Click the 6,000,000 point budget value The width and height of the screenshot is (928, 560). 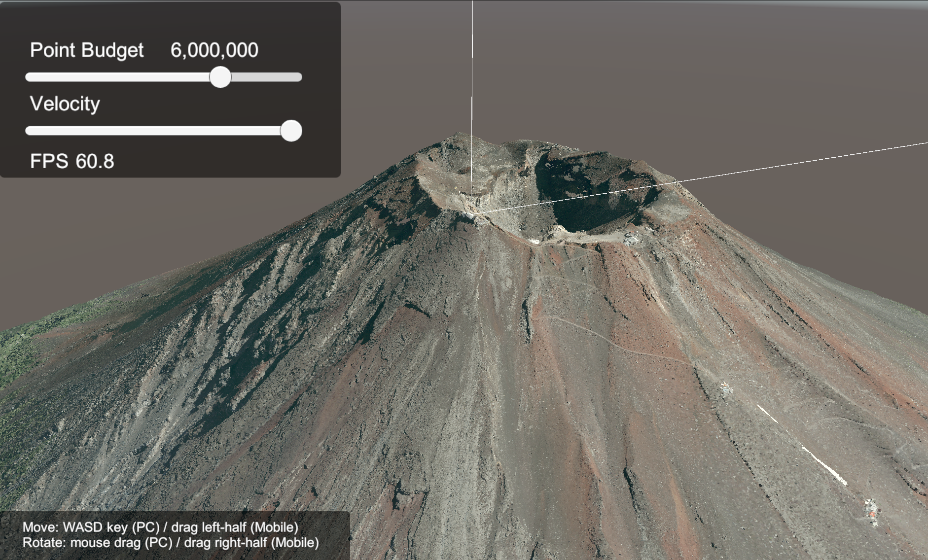(x=214, y=50)
